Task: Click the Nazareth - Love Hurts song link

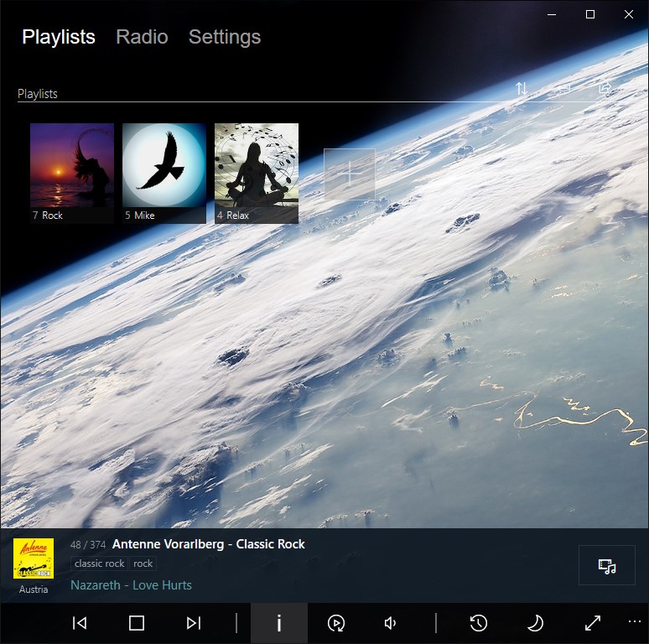Action: point(131,584)
